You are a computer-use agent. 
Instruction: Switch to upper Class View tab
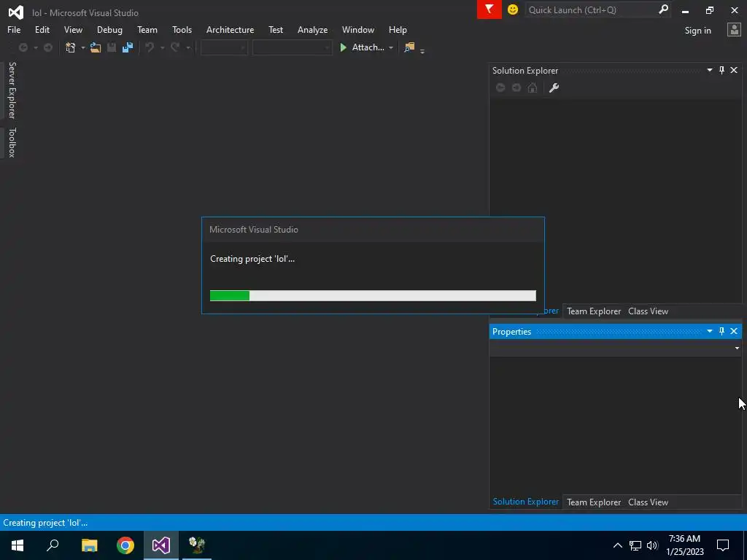click(648, 311)
